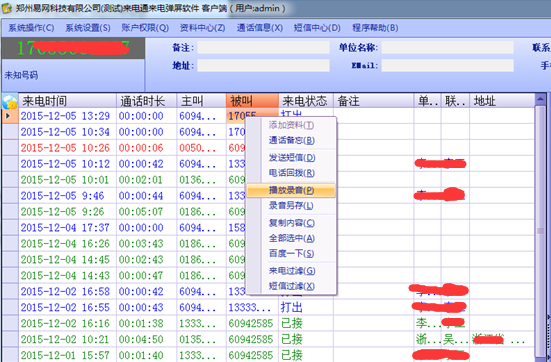Viewport: 551px width, 362px height.
Task: Open the 资料中心(Z) menu
Action: click(202, 28)
